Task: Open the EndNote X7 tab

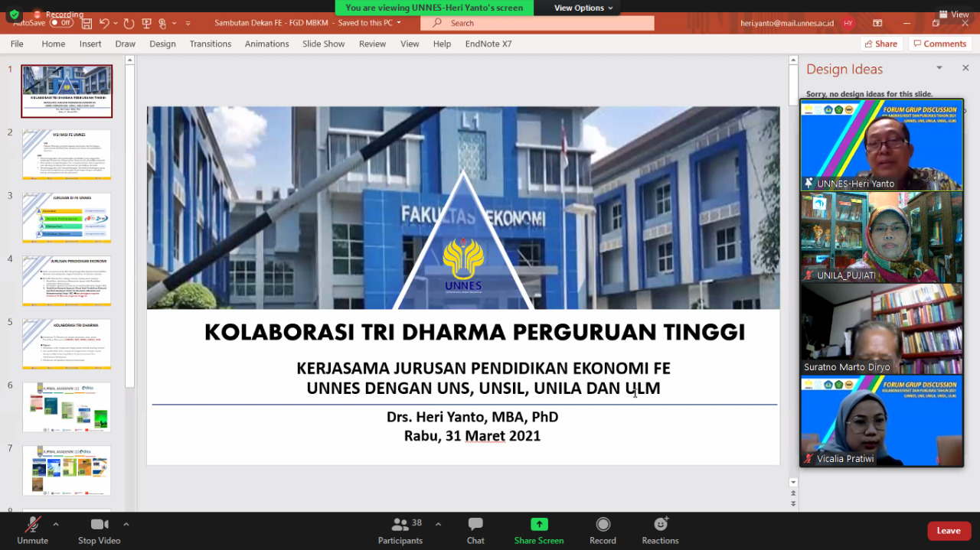Action: coord(488,44)
